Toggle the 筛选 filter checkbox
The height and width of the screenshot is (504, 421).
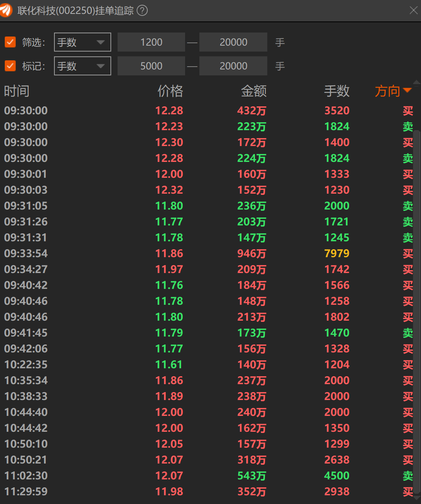pos(10,42)
